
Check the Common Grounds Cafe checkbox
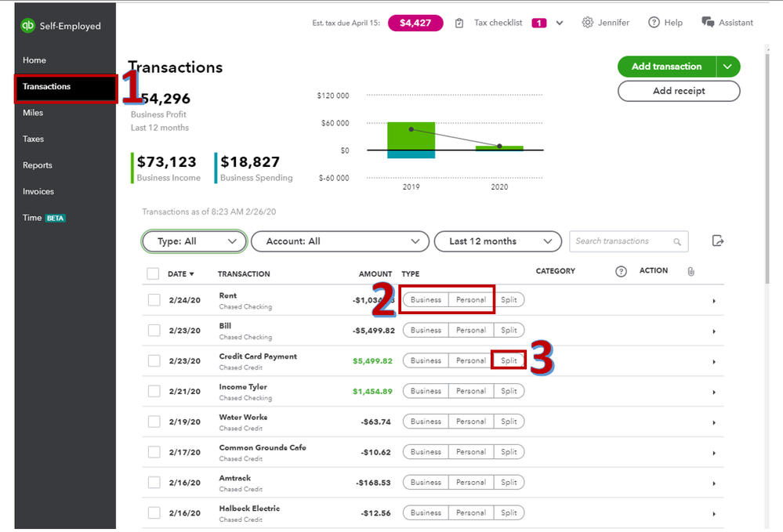click(x=154, y=452)
